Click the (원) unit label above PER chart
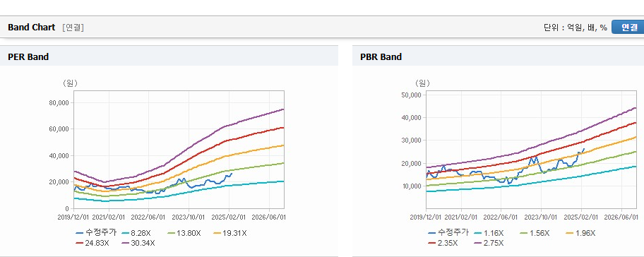The height and width of the screenshot is (257, 644). click(x=70, y=83)
